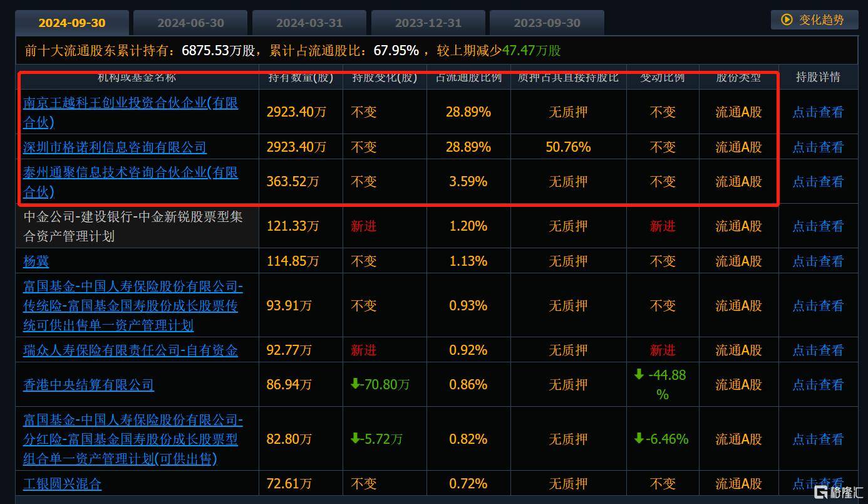The width and height of the screenshot is (868, 504).
Task: Open 香港中央结算有限公司 shareholder link
Action: click(88, 384)
